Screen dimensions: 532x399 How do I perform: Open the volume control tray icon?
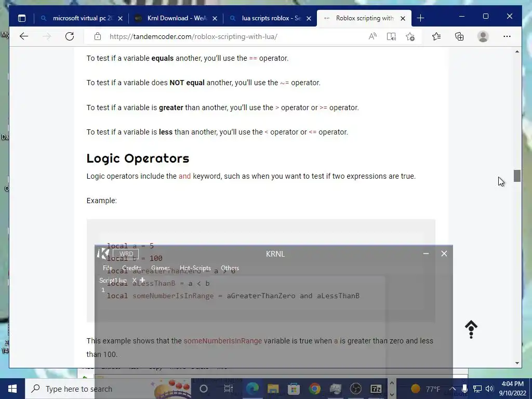tap(489, 389)
